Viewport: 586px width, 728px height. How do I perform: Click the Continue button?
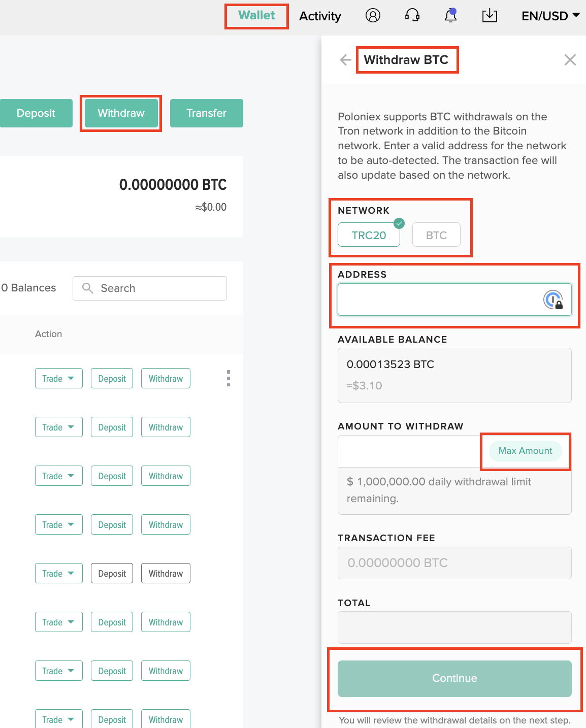coord(454,678)
